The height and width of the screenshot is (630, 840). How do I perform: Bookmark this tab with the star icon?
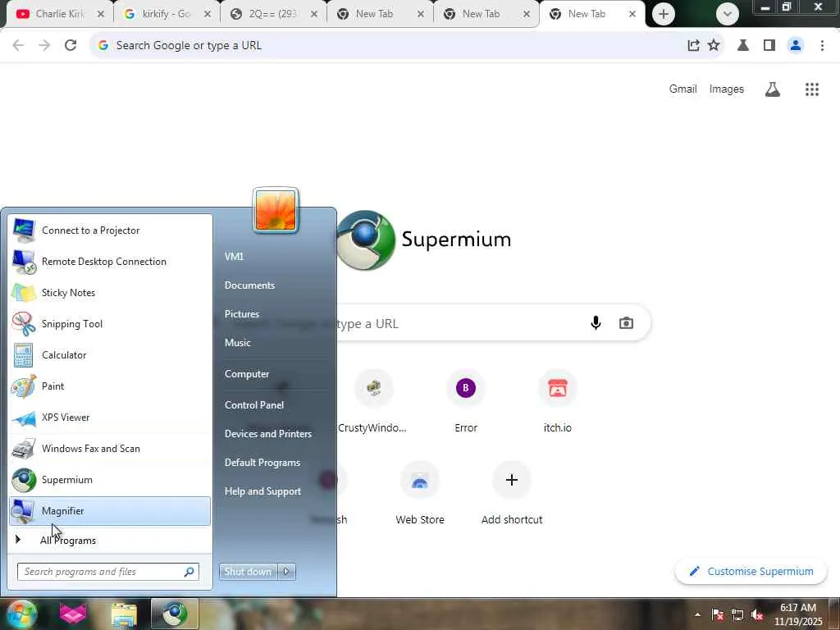tap(714, 46)
